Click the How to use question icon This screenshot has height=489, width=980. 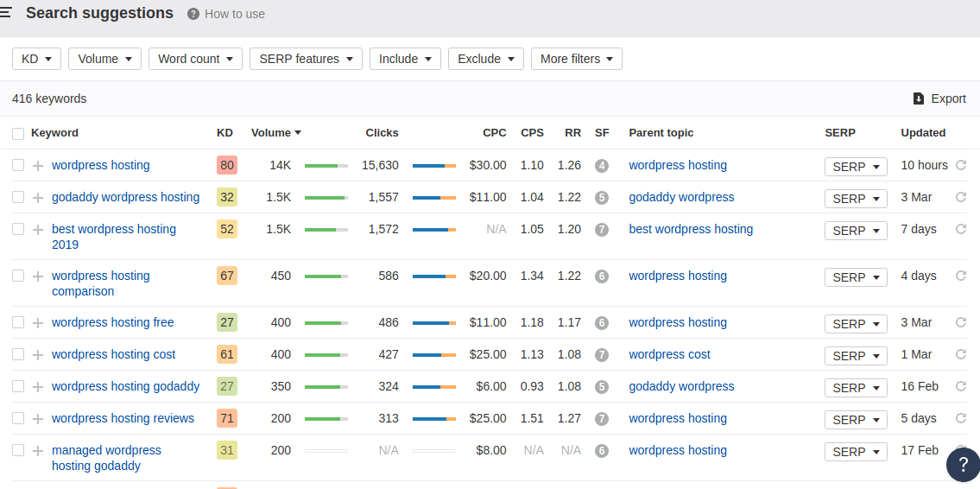[193, 14]
